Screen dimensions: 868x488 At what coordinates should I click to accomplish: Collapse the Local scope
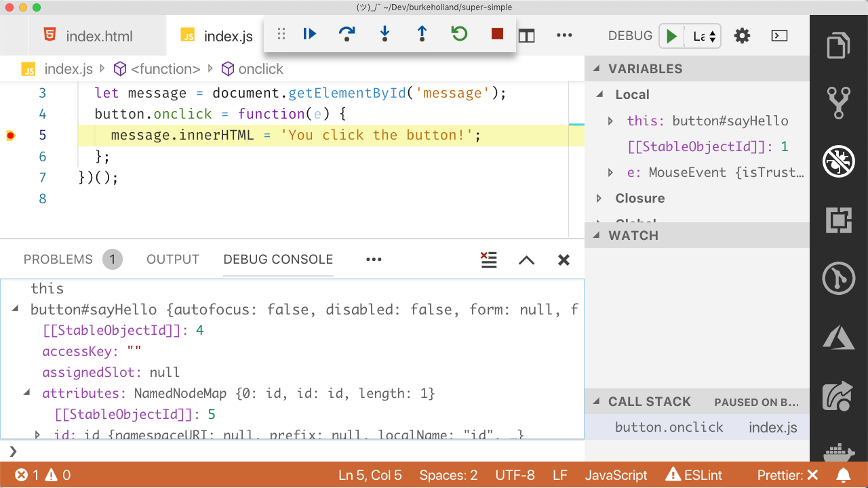coord(697,95)
